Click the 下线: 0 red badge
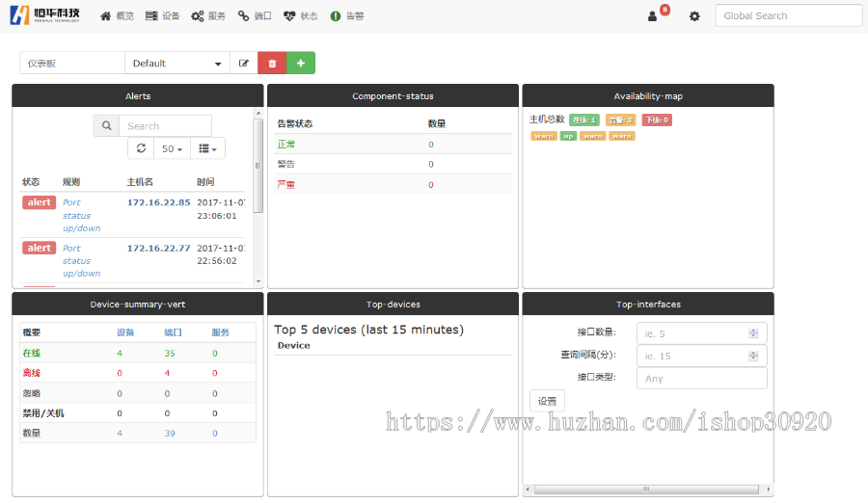Viewport: 868px width, 503px height. (x=657, y=120)
